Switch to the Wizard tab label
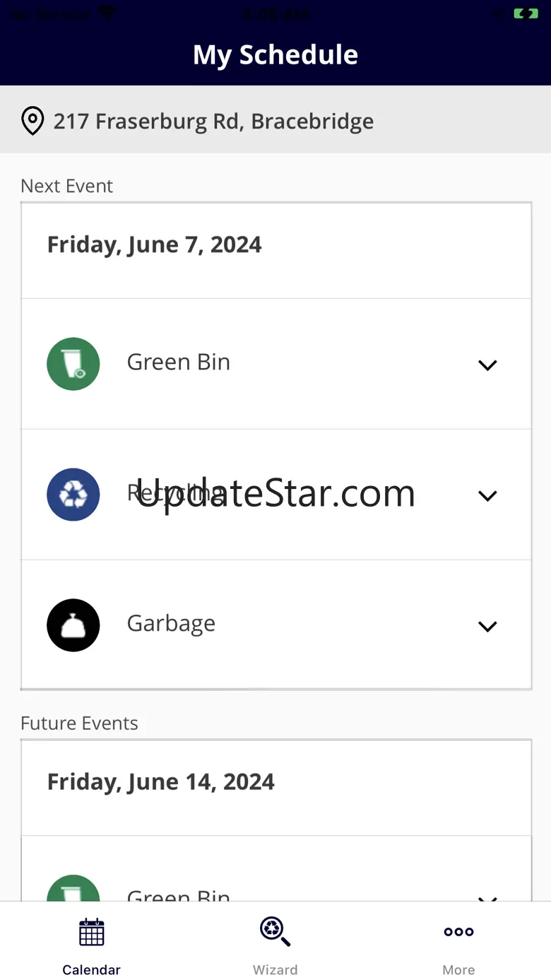Screen dimensions: 551x980 [x=275, y=969]
